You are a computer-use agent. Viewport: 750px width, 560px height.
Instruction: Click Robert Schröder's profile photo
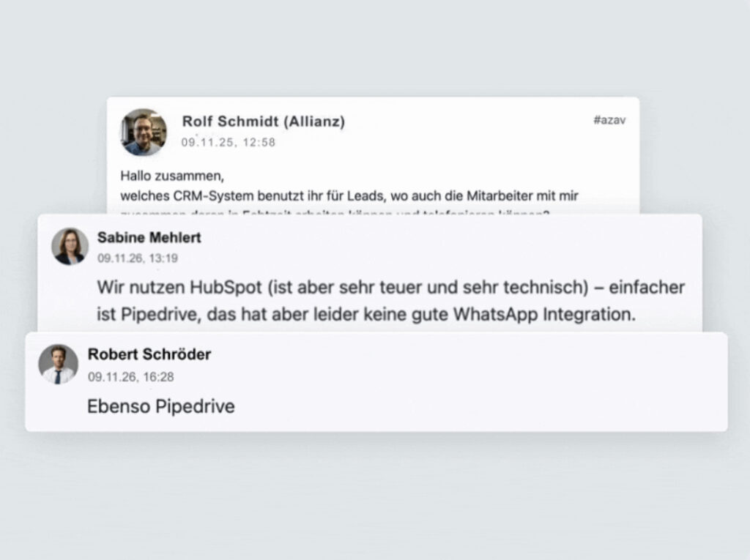(58, 364)
